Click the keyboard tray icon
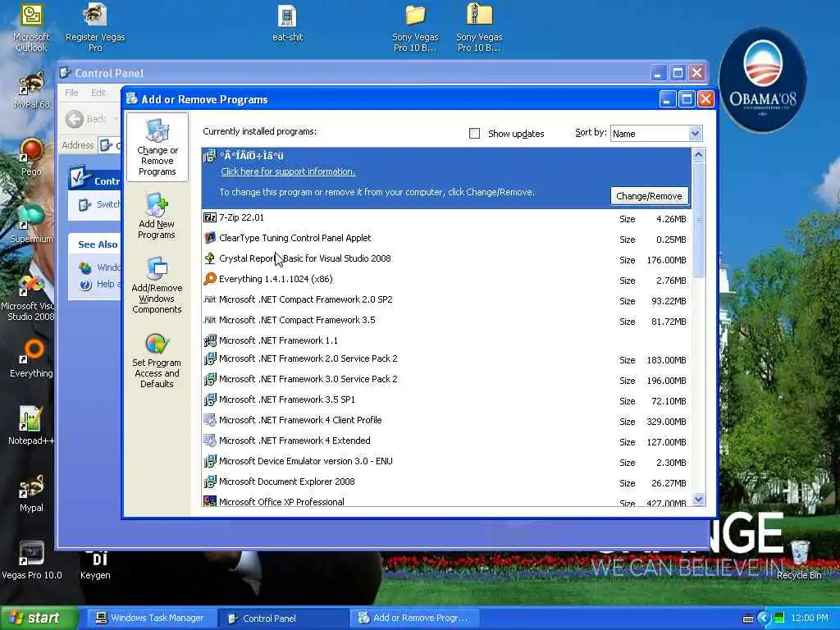This screenshot has height=630, width=840. pos(748,619)
